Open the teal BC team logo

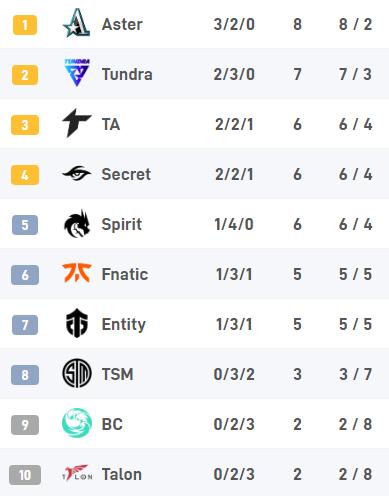coord(77,423)
